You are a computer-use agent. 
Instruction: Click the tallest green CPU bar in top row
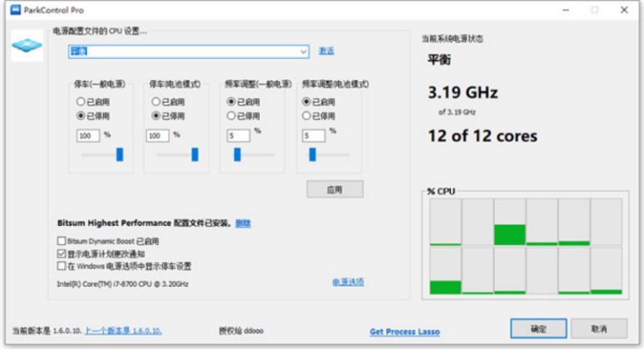pos(510,235)
